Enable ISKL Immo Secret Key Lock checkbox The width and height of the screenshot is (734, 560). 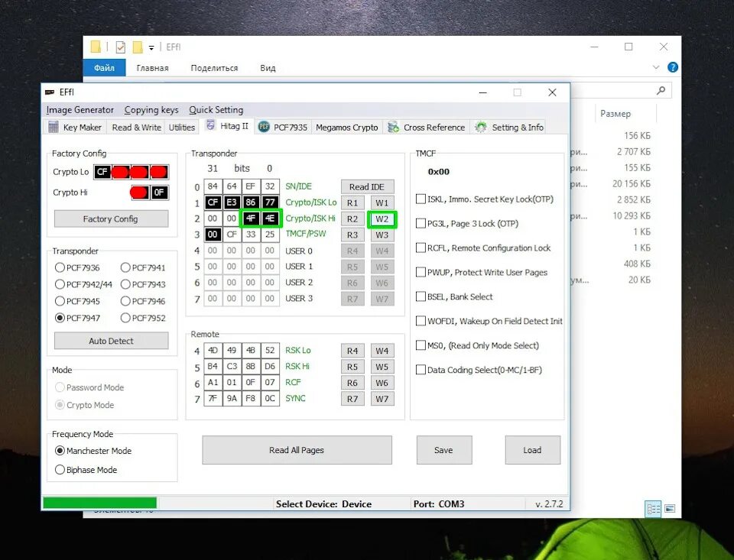[421, 199]
